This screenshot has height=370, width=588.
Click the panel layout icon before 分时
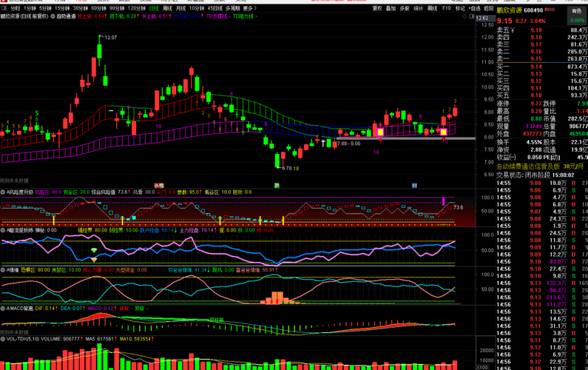[x=4, y=8]
